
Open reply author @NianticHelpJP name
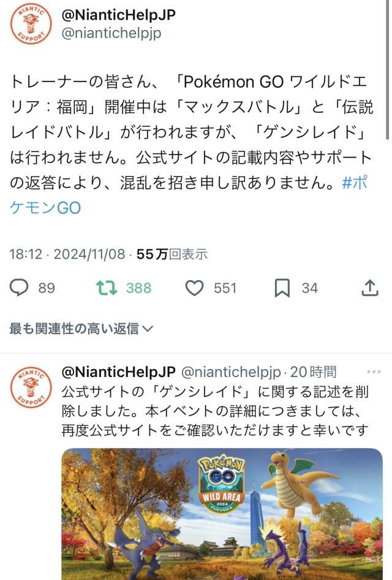tap(119, 372)
